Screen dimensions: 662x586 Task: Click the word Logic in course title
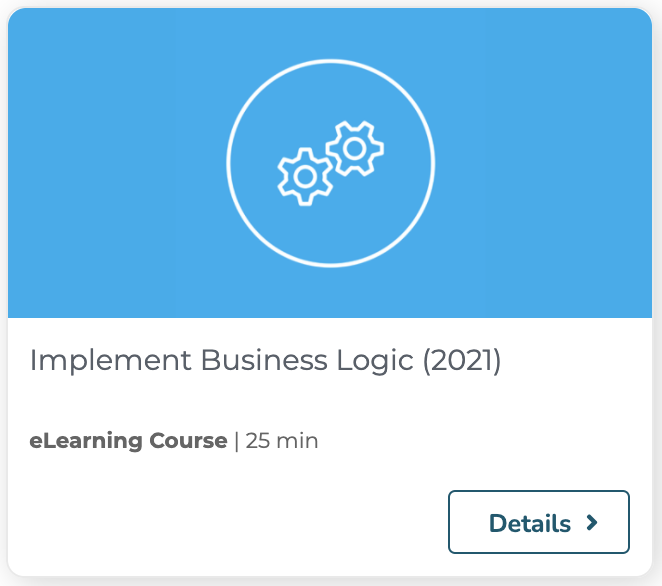coord(374,361)
